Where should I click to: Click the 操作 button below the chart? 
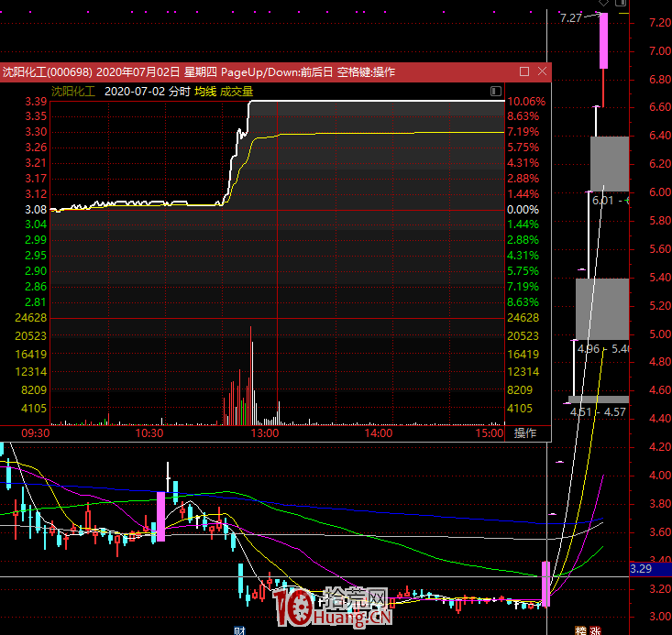click(525, 433)
